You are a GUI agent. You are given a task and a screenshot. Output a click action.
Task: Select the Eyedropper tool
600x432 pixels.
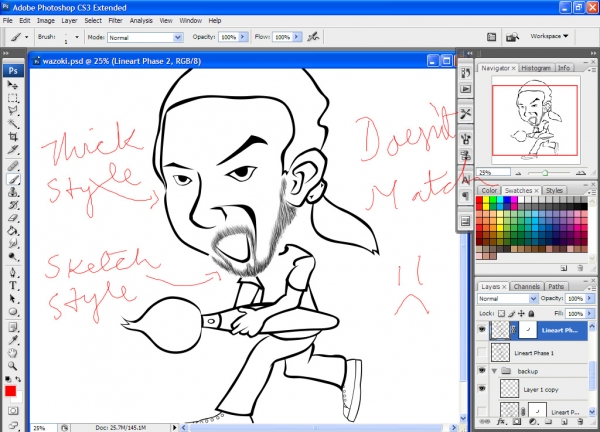pos(13,340)
